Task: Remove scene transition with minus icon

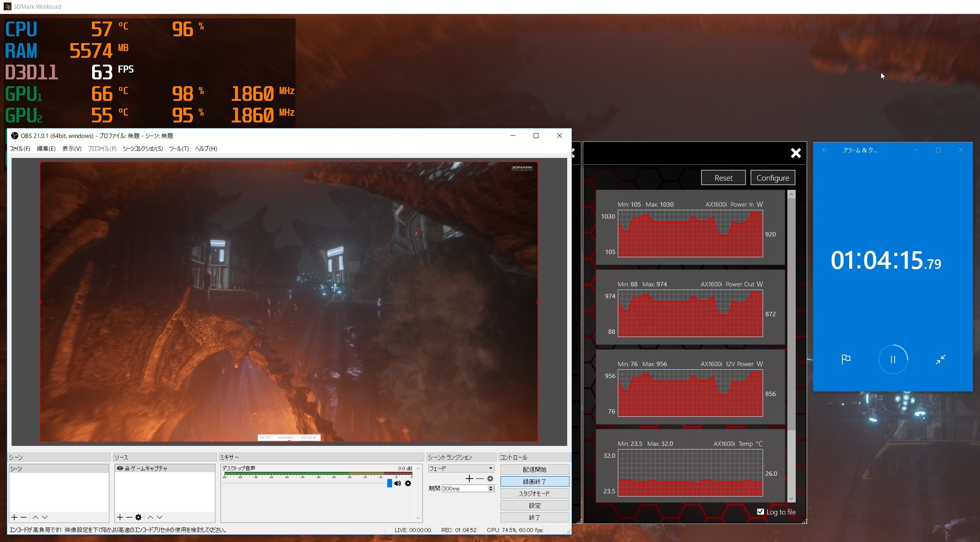Action: (480, 479)
